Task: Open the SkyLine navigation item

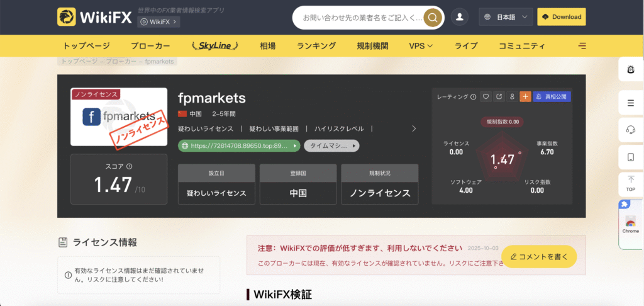Action: click(x=215, y=46)
